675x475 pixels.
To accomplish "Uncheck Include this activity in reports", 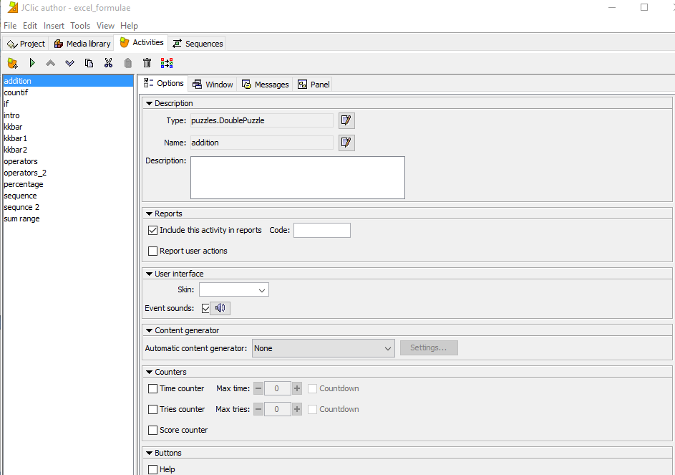I will (153, 230).
